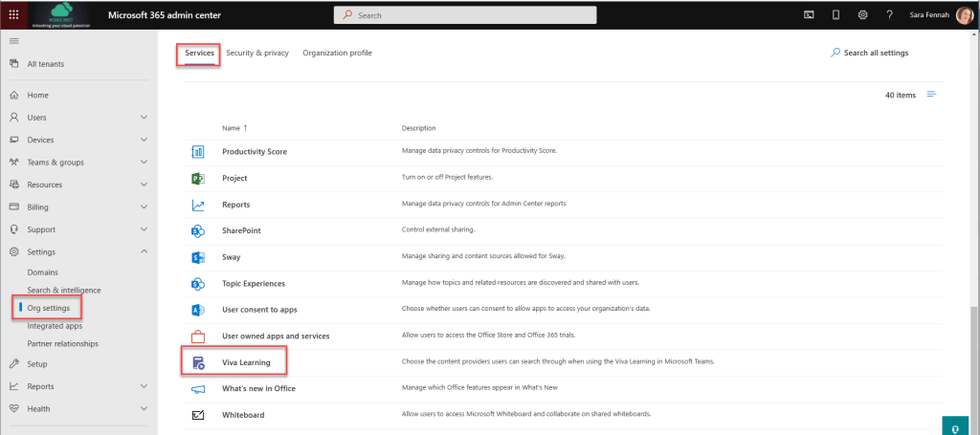Click the What's new in Office megaphone icon
Screen dimensions: 980x435
(198, 389)
